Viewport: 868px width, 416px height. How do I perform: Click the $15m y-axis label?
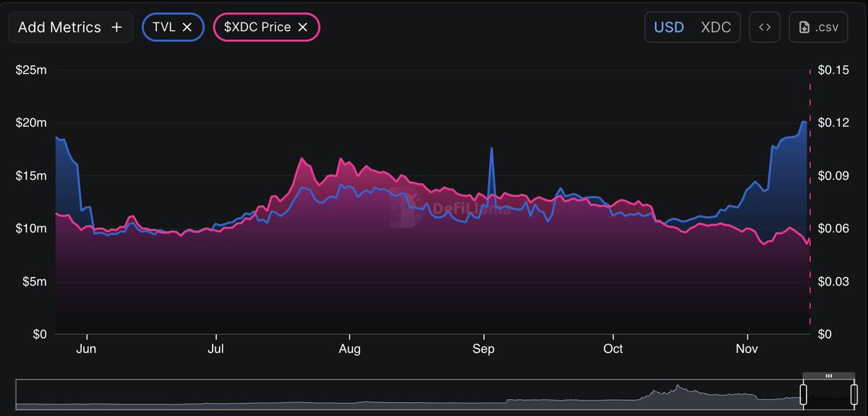31,176
